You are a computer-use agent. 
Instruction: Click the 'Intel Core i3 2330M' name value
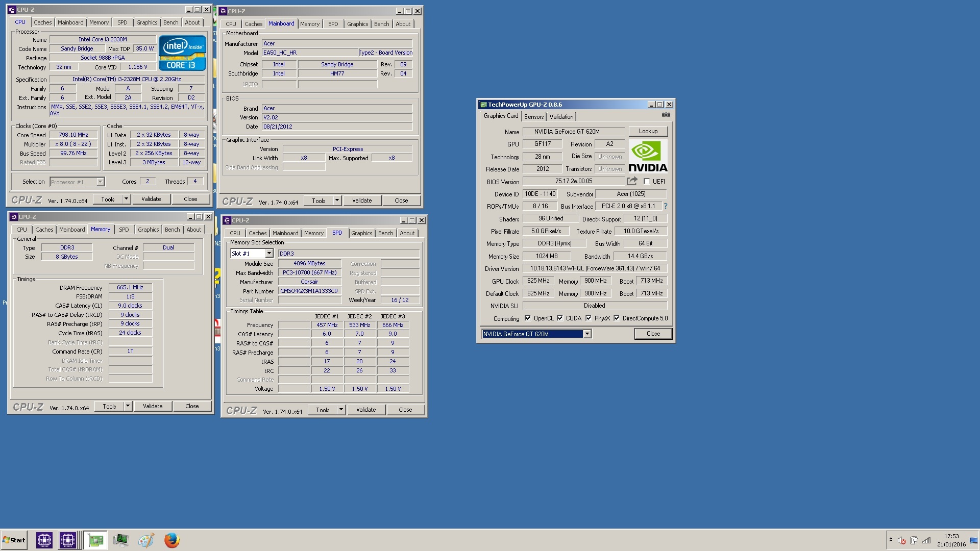pos(103,39)
